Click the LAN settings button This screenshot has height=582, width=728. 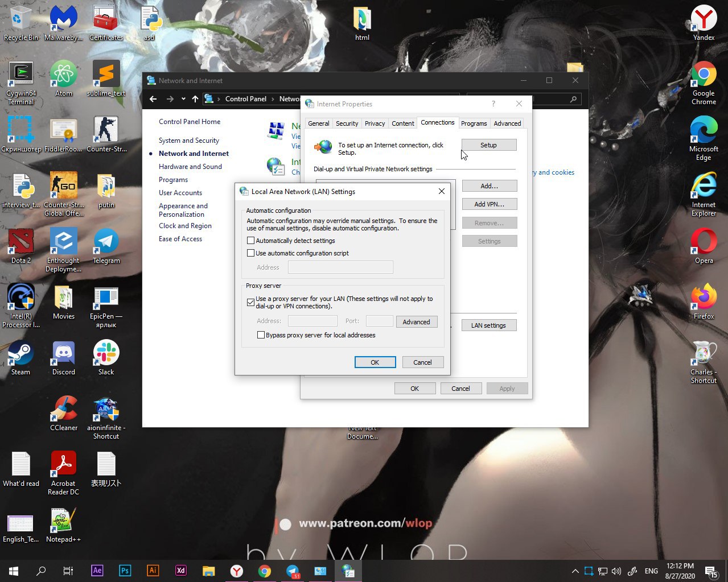point(489,325)
